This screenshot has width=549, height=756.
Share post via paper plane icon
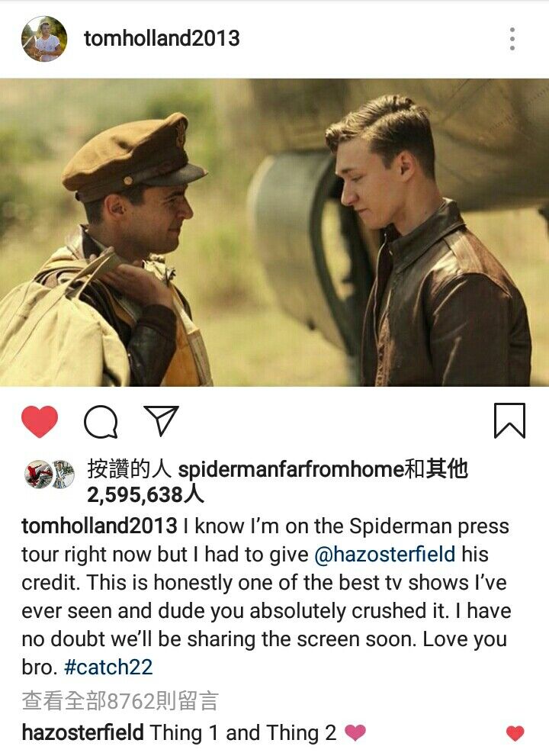(162, 420)
